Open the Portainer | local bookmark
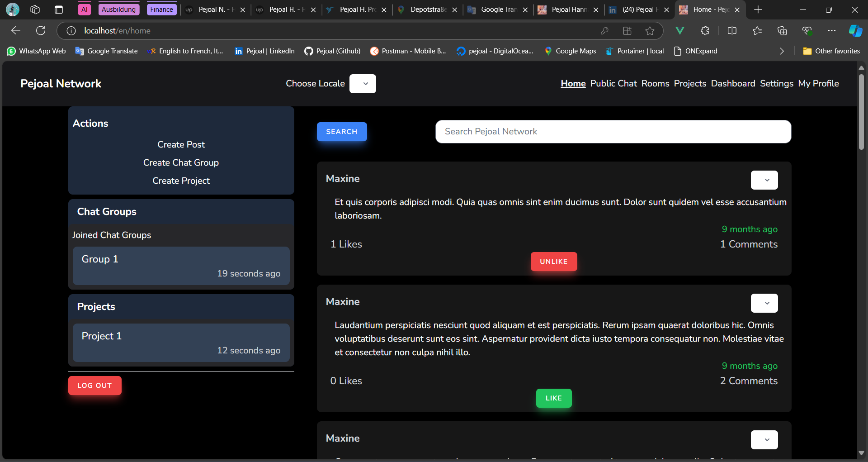868x462 pixels. tap(635, 51)
